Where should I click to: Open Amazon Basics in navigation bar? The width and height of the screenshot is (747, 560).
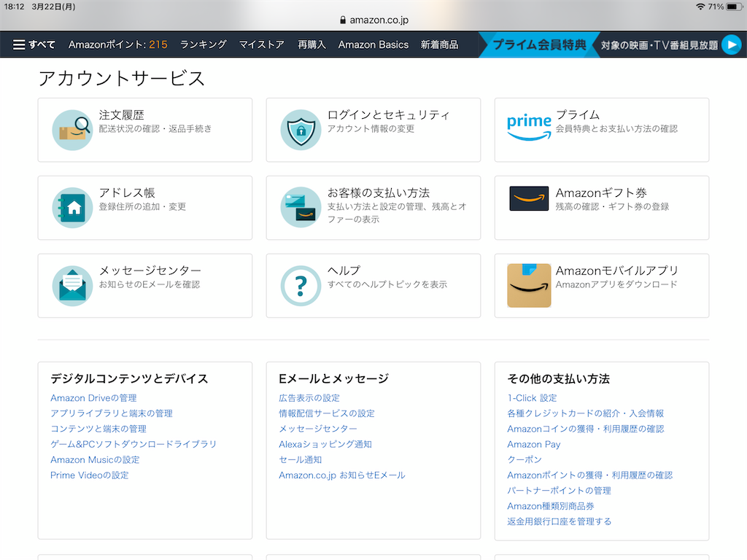coord(373,44)
